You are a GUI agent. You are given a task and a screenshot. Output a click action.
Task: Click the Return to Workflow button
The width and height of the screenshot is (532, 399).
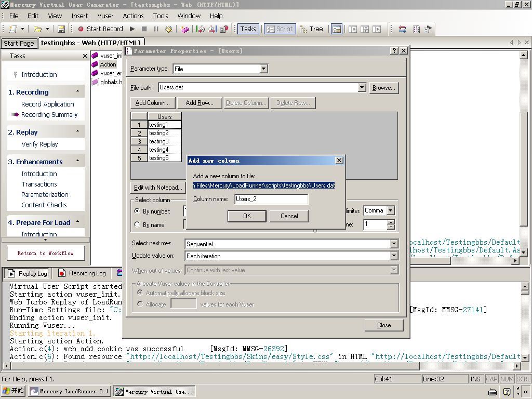click(46, 253)
